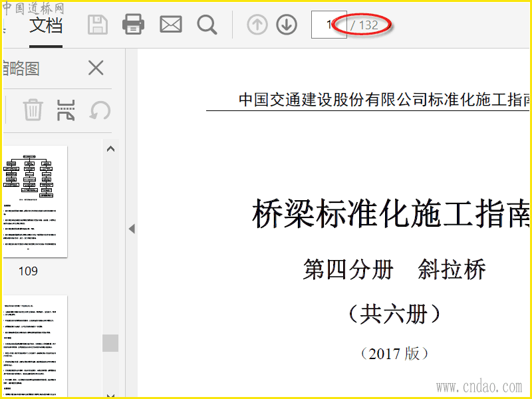532x399 pixels.
Task: Click the save floppy disk icon
Action: click(x=98, y=25)
